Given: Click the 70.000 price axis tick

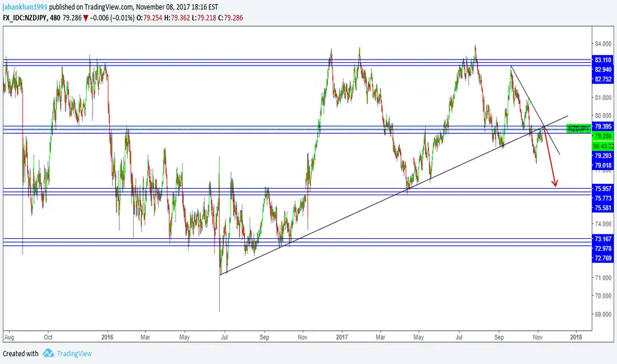Looking at the screenshot, I should pyautogui.click(x=603, y=296).
